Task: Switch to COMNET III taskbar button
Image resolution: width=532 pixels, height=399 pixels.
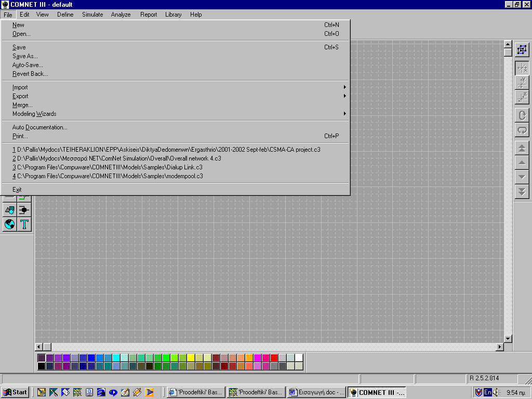Action: 377,392
